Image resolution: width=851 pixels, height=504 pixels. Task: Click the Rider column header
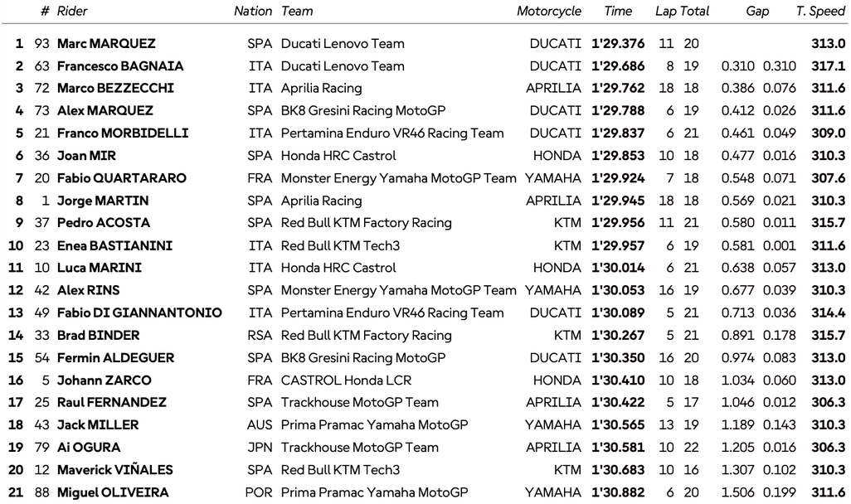tap(72, 12)
